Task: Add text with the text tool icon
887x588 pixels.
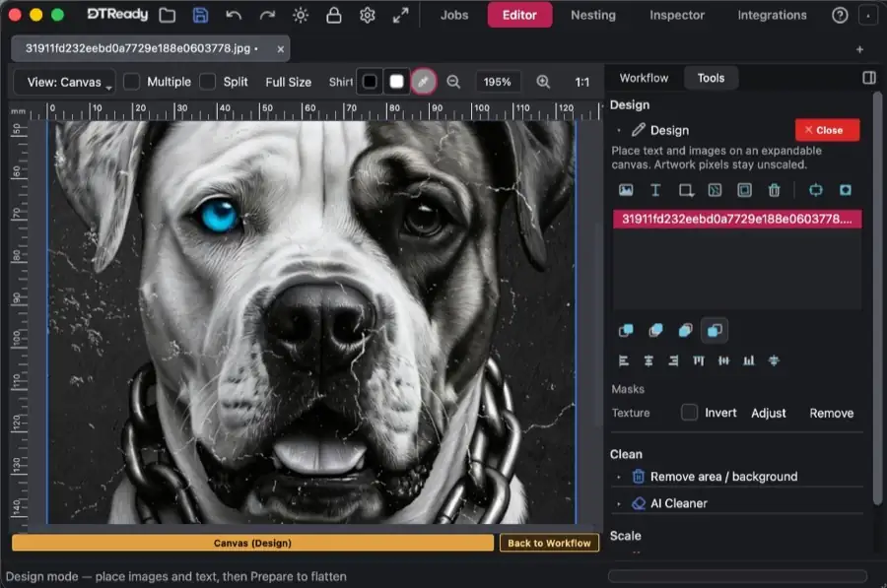Action: click(655, 190)
